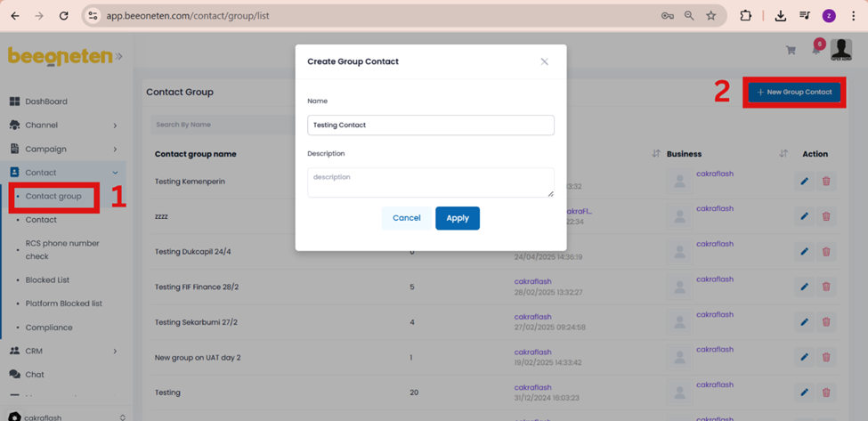Click the shopping cart icon
Image resolution: width=868 pixels, height=421 pixels.
pos(791,51)
